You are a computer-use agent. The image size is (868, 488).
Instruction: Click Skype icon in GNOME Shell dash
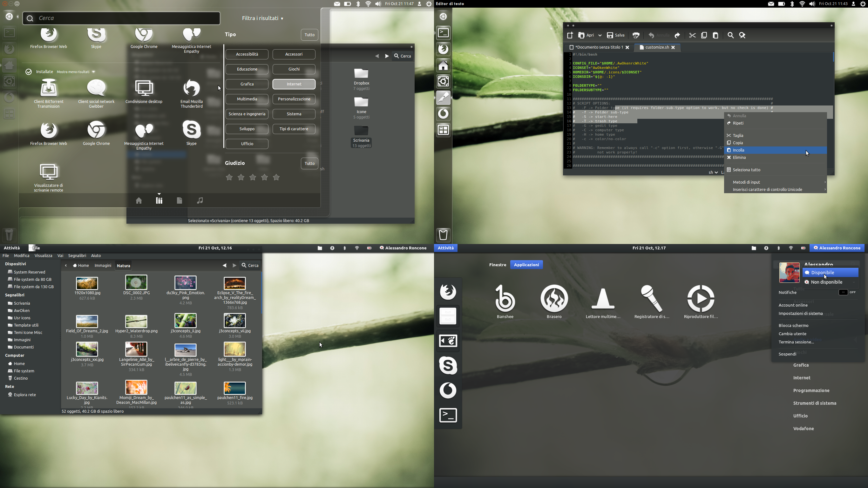[448, 365]
